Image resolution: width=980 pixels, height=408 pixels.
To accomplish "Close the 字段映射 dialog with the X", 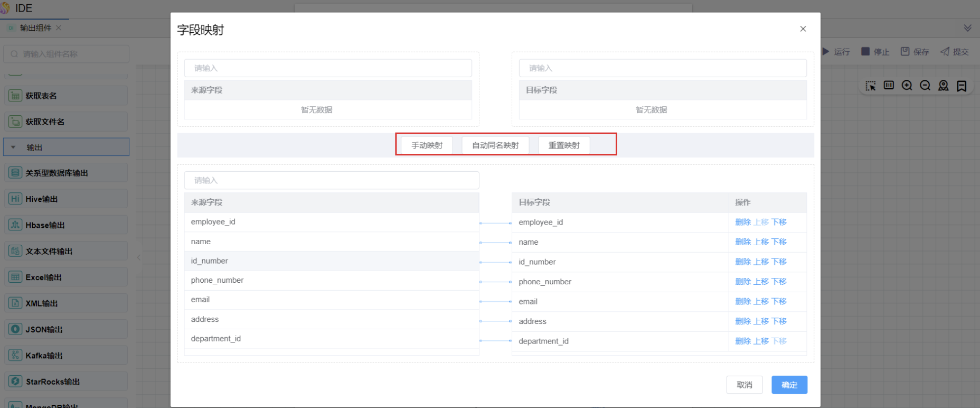I will (803, 29).
